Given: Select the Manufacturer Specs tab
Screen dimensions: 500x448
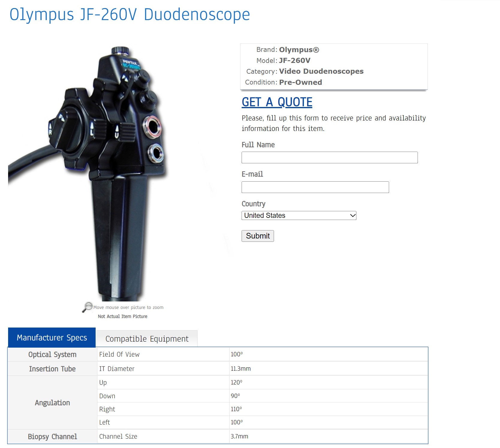Looking at the screenshot, I should [x=52, y=338].
